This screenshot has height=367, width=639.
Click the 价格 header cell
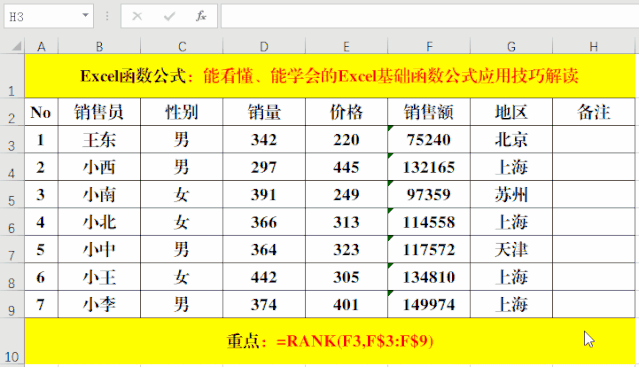coord(346,112)
